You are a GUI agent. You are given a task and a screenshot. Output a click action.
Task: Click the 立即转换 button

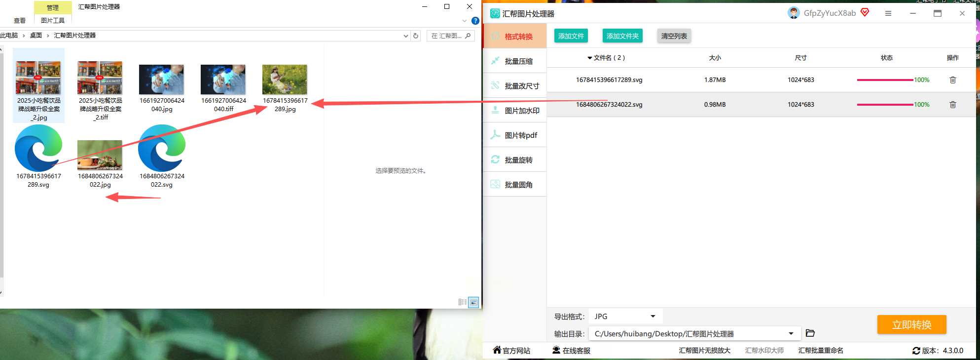click(911, 324)
